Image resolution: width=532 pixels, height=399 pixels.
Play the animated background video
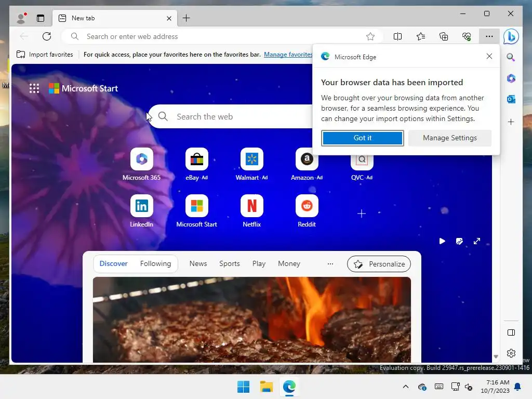click(x=442, y=241)
